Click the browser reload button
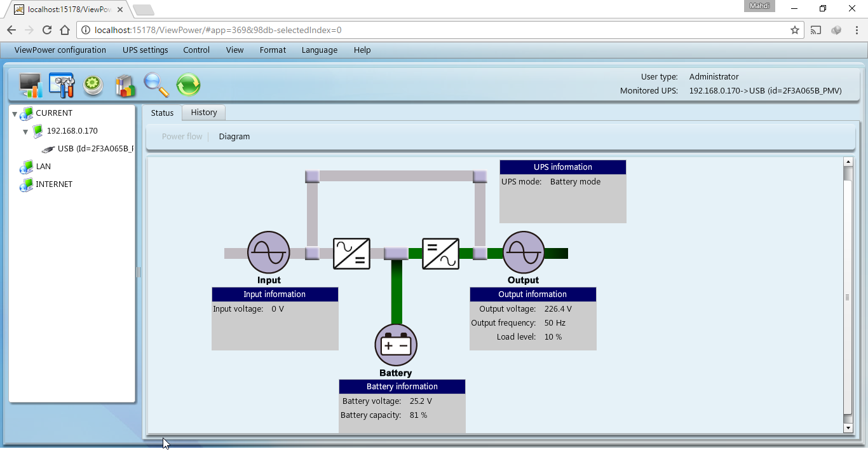 [47, 30]
